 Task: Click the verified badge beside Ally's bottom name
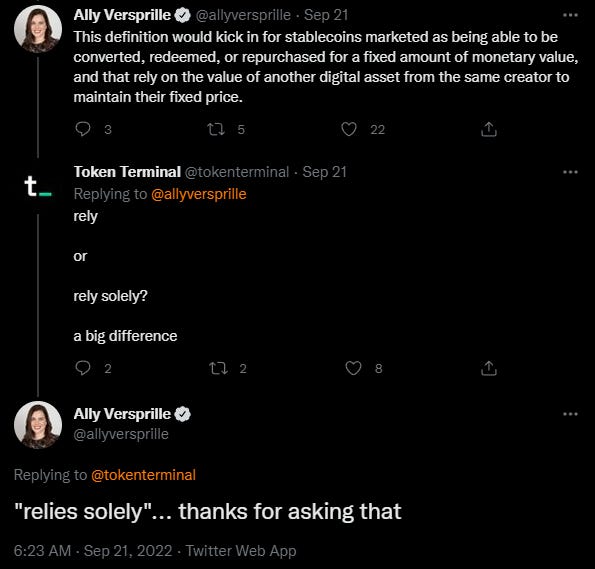[x=183, y=414]
